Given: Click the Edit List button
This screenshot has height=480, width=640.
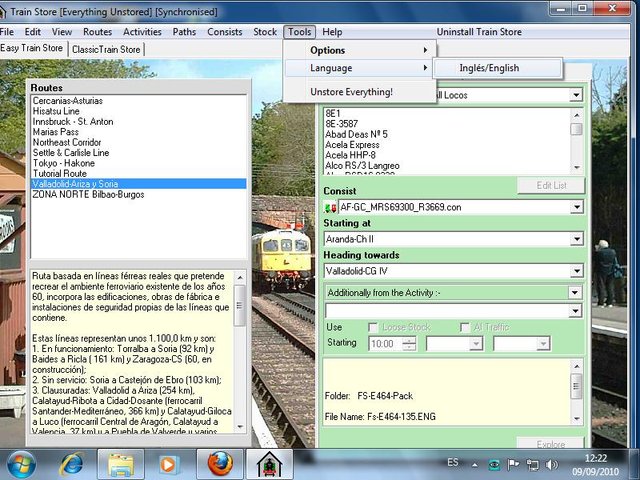Looking at the screenshot, I should click(x=550, y=185).
